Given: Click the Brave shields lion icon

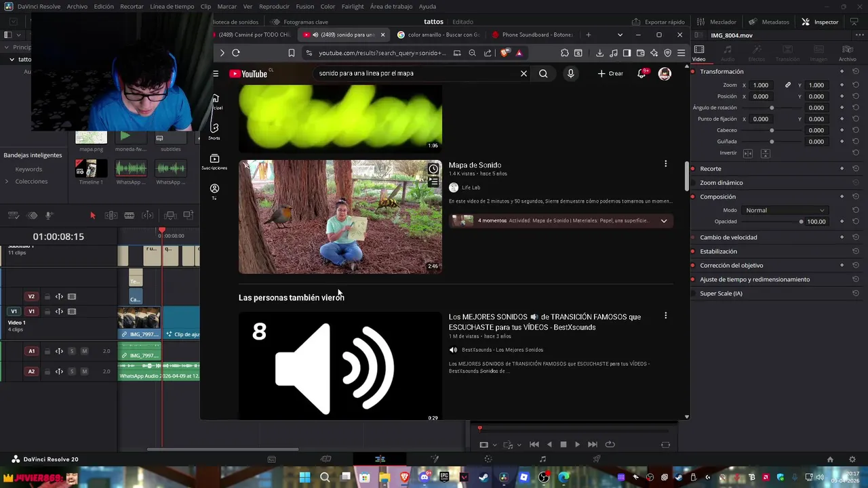Looking at the screenshot, I should [x=504, y=53].
